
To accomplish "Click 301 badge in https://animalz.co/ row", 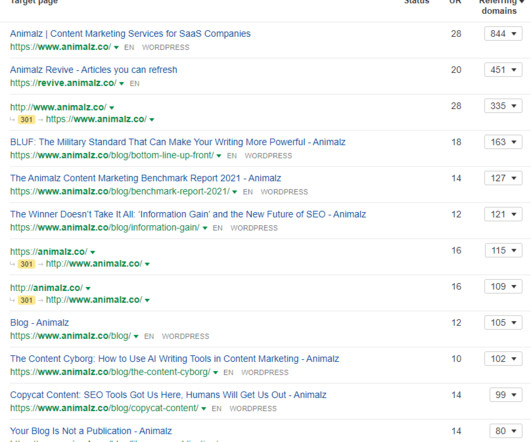I will [26, 264].
